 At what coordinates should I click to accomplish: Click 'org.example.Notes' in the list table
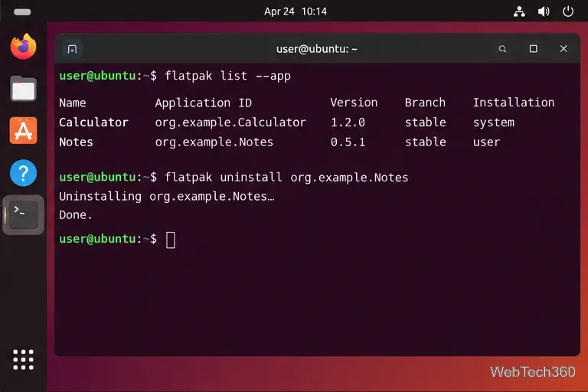(214, 142)
